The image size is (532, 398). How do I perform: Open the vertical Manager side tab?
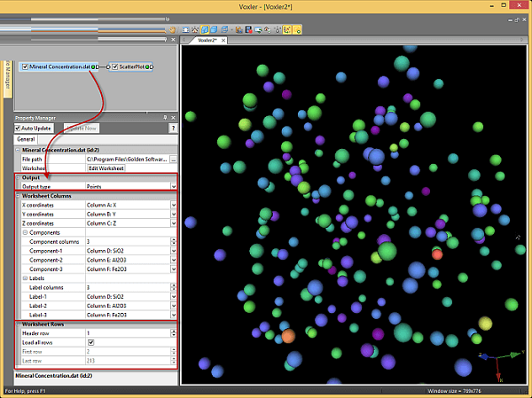[8, 78]
